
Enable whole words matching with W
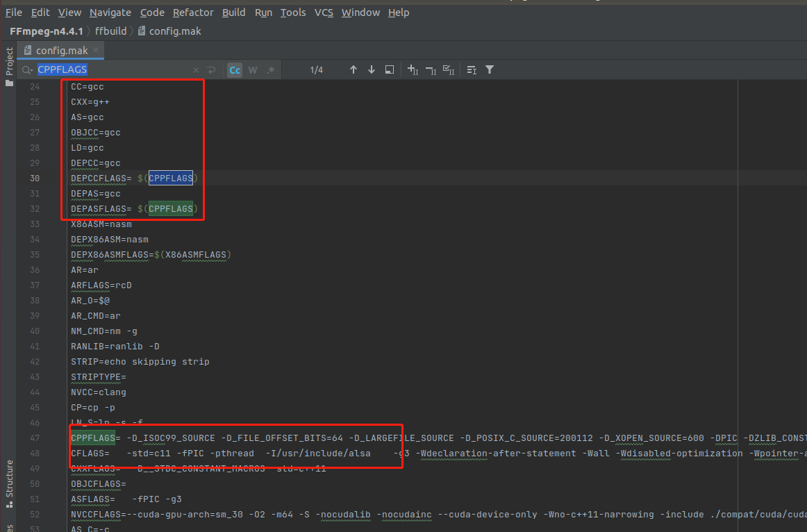pyautogui.click(x=253, y=69)
